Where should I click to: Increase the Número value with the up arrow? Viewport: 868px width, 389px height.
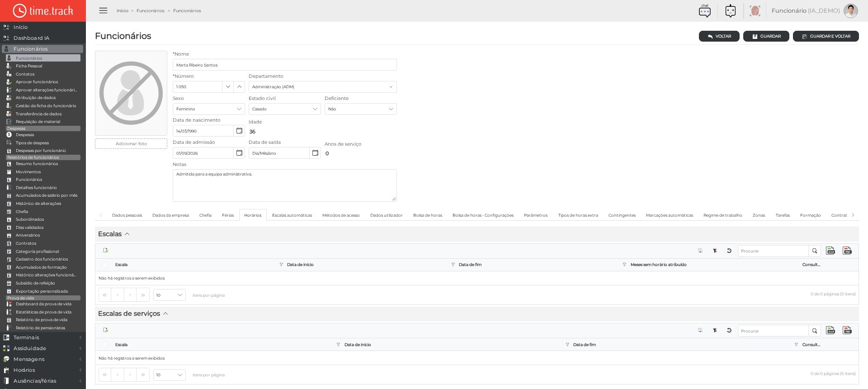coord(239,87)
